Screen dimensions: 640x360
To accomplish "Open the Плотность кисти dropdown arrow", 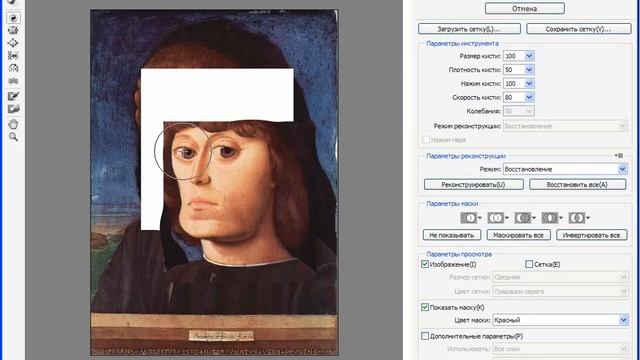I will [529, 70].
